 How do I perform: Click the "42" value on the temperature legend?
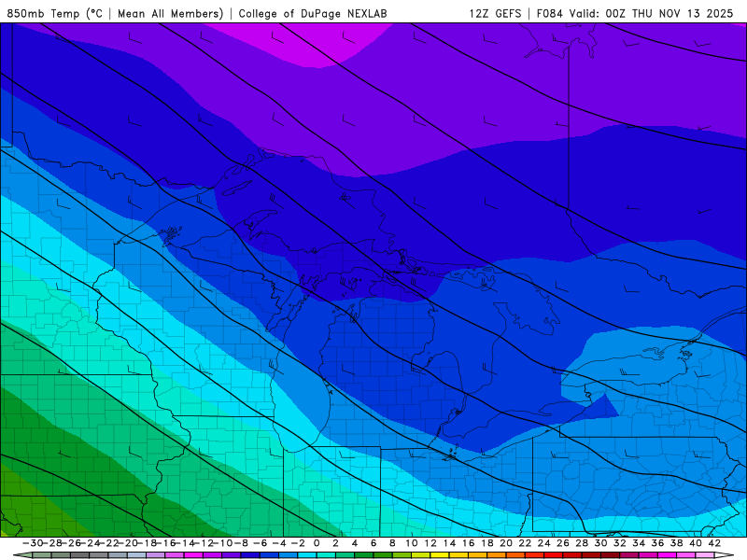coord(714,543)
